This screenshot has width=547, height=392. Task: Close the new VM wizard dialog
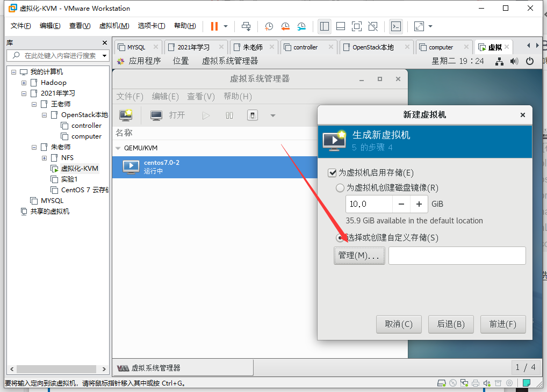pyautogui.click(x=523, y=115)
